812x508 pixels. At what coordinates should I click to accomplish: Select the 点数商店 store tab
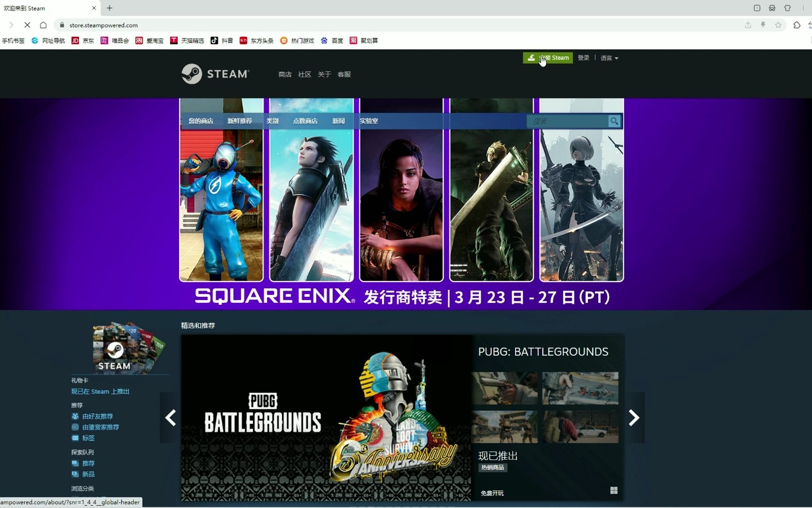click(305, 121)
